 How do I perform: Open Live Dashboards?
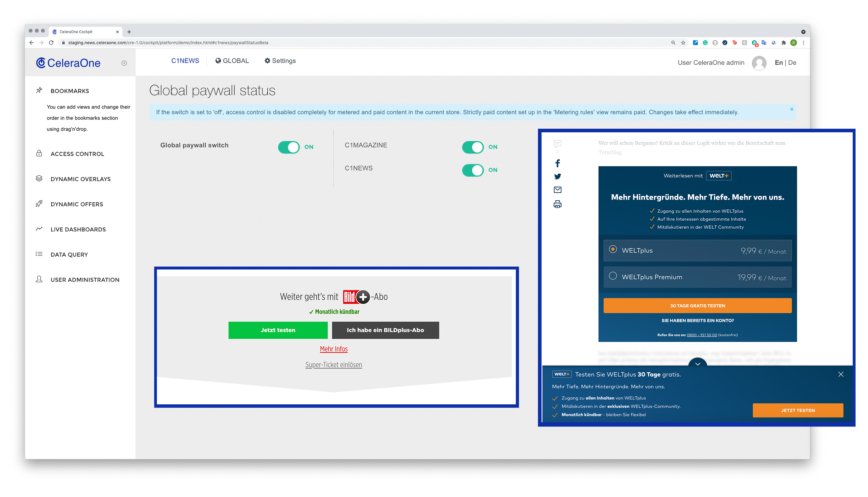[x=78, y=229]
